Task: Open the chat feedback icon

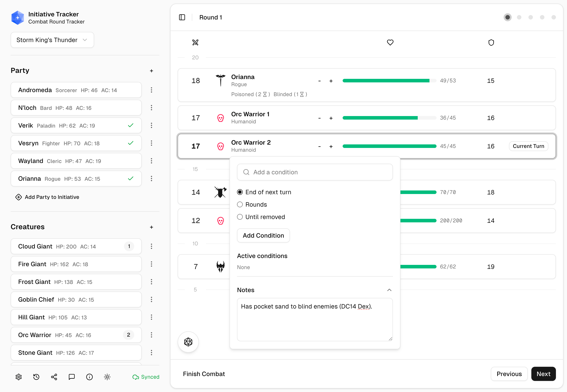Action: [x=72, y=377]
